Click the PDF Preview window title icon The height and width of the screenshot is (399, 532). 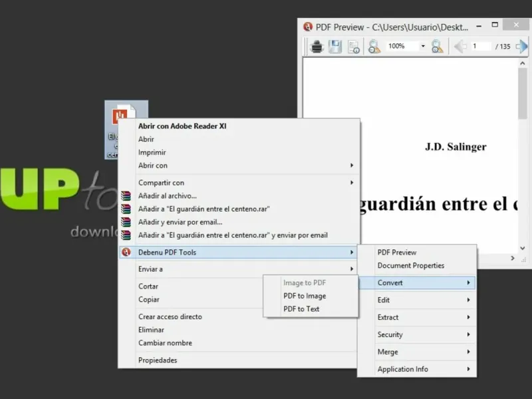pyautogui.click(x=308, y=27)
